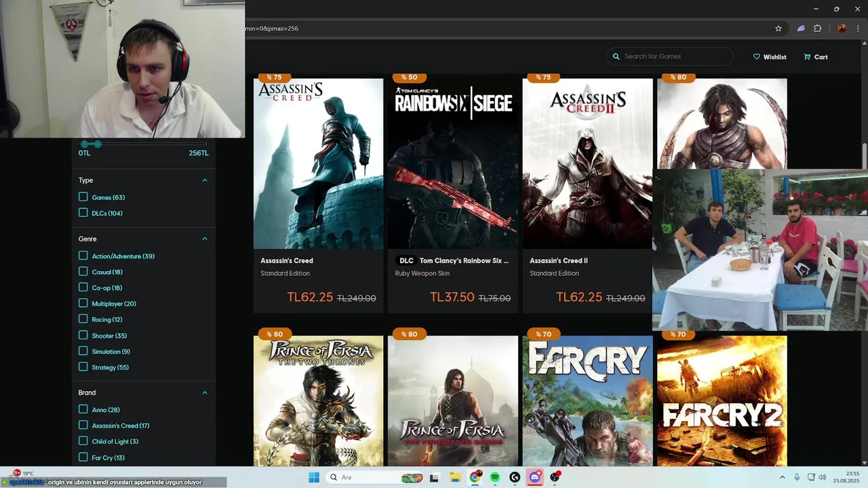Open the network tray icon
The image size is (868, 488).
811,477
